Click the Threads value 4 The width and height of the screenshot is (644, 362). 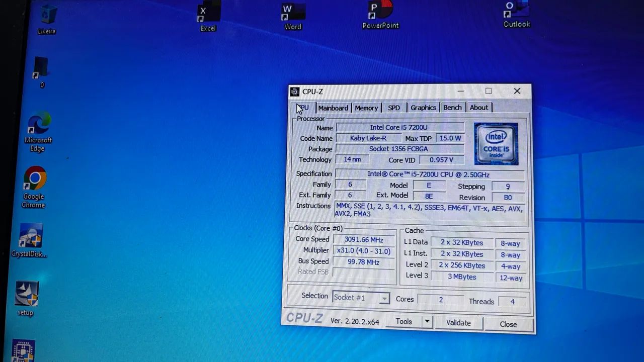click(x=512, y=302)
